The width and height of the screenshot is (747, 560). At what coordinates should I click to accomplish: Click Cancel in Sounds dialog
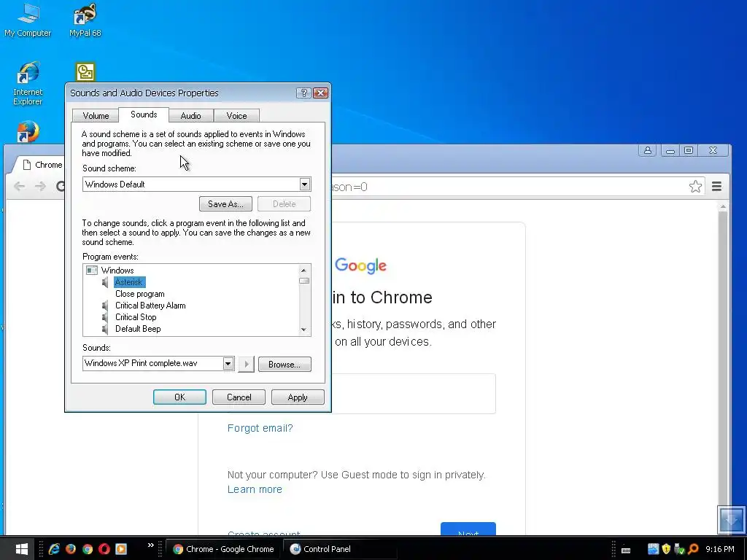click(239, 397)
